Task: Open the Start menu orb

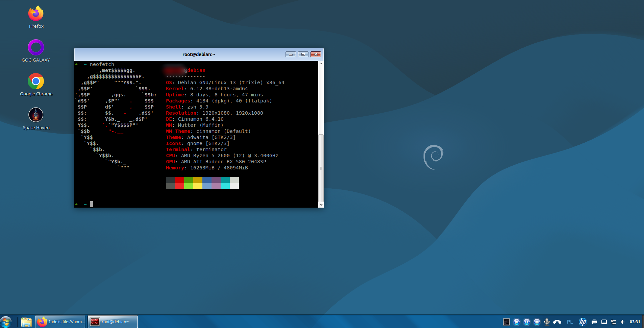Action: point(6,322)
